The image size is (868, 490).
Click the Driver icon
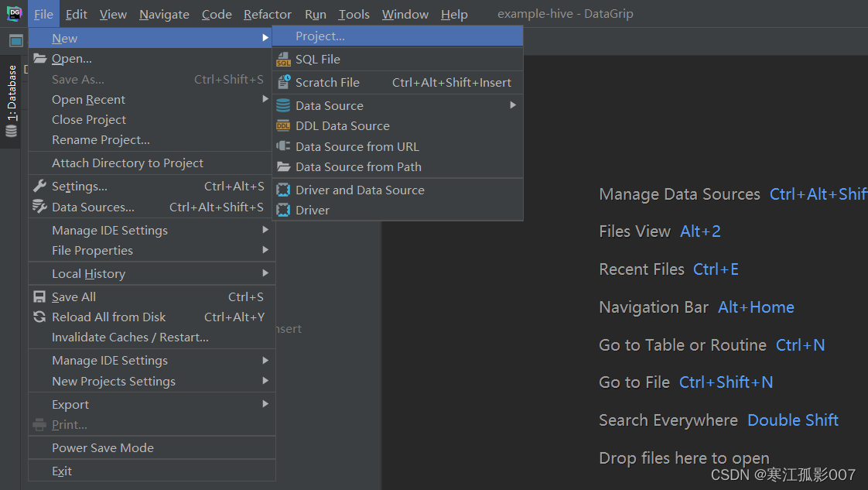click(x=283, y=210)
